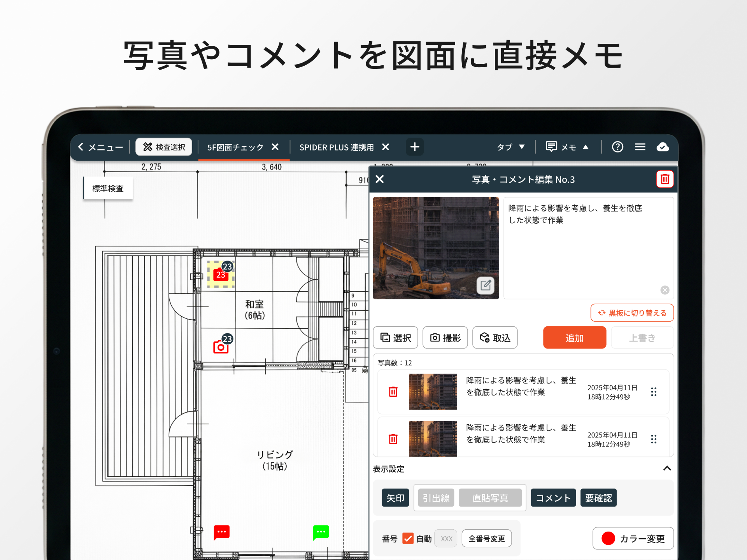747x560 pixels.
Task: Open the large construction photo preview
Action: pos(436,248)
